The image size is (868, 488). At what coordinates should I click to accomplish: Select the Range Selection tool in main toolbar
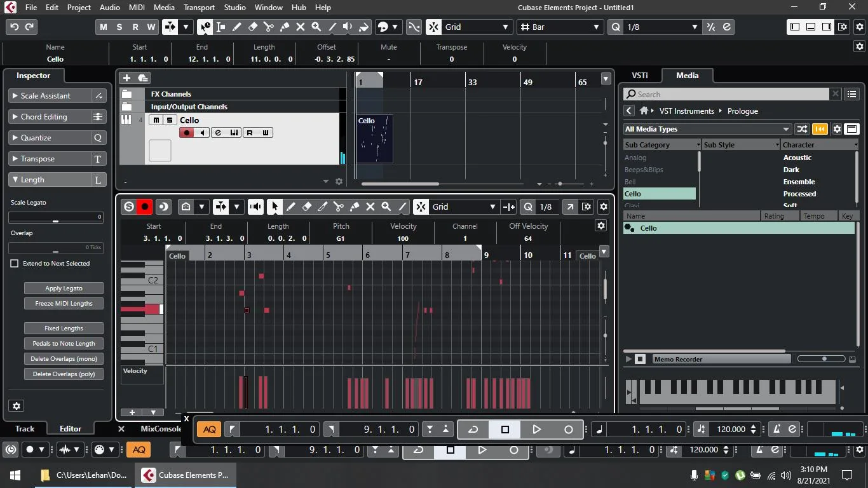point(220,27)
